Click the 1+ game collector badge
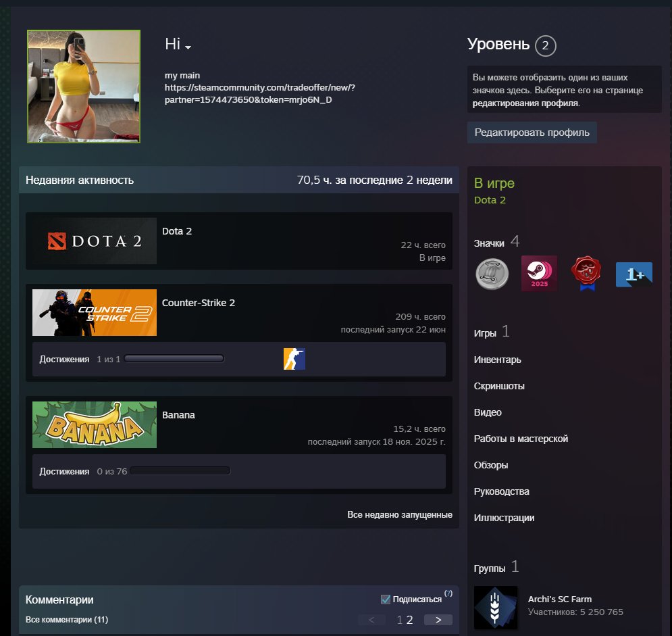This screenshot has height=636, width=672. [x=634, y=274]
